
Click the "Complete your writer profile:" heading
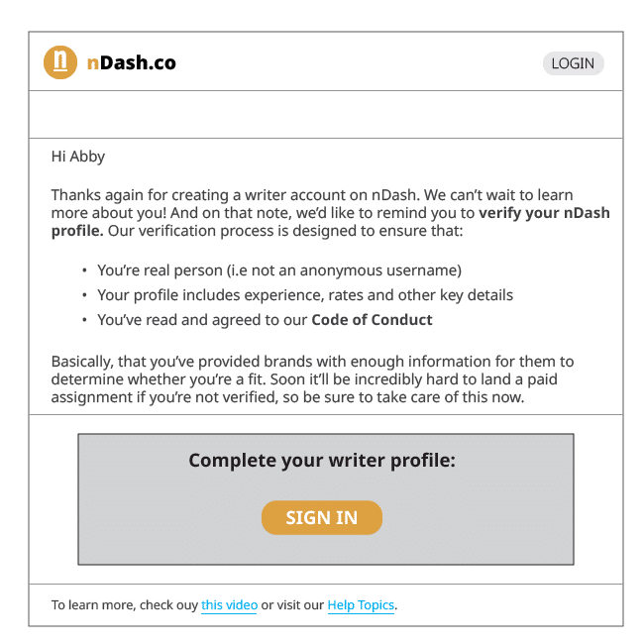coord(322,460)
